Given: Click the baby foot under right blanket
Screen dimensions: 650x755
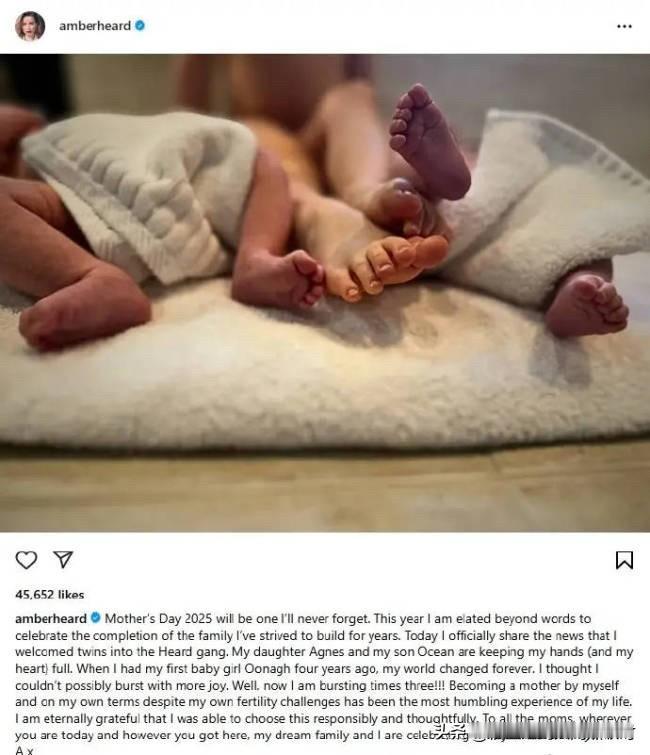Looking at the screenshot, I should tap(586, 304).
